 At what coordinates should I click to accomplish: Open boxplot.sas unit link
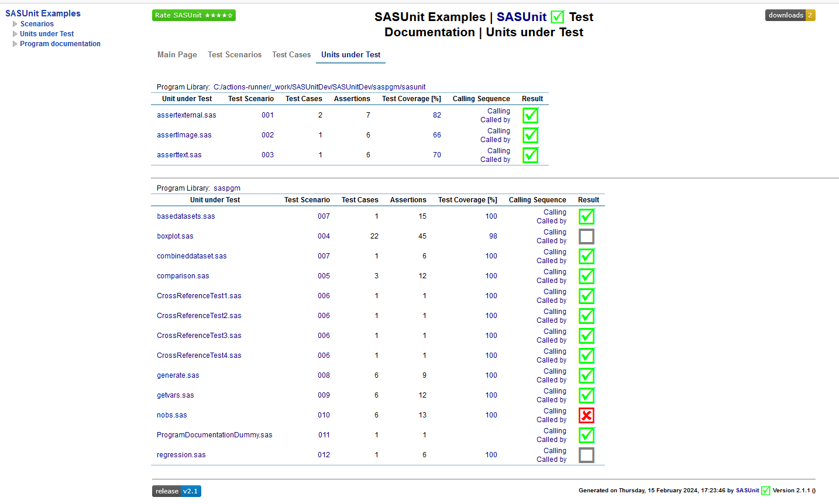pos(175,236)
